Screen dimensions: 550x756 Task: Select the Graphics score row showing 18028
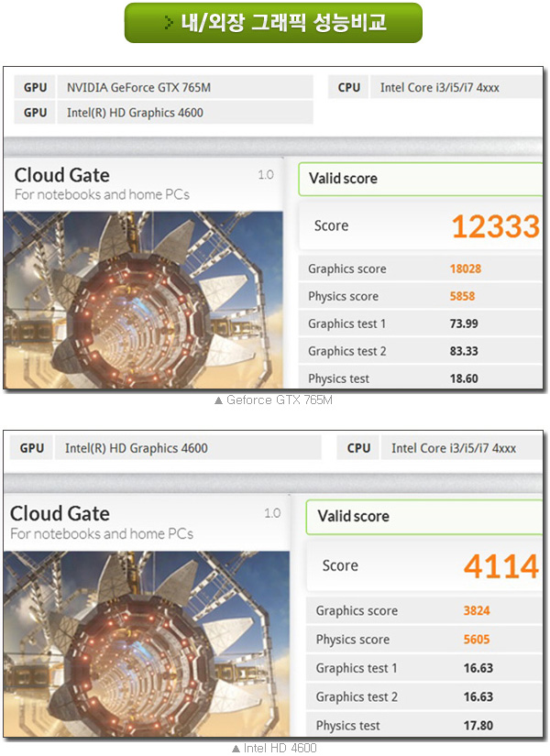422,268
